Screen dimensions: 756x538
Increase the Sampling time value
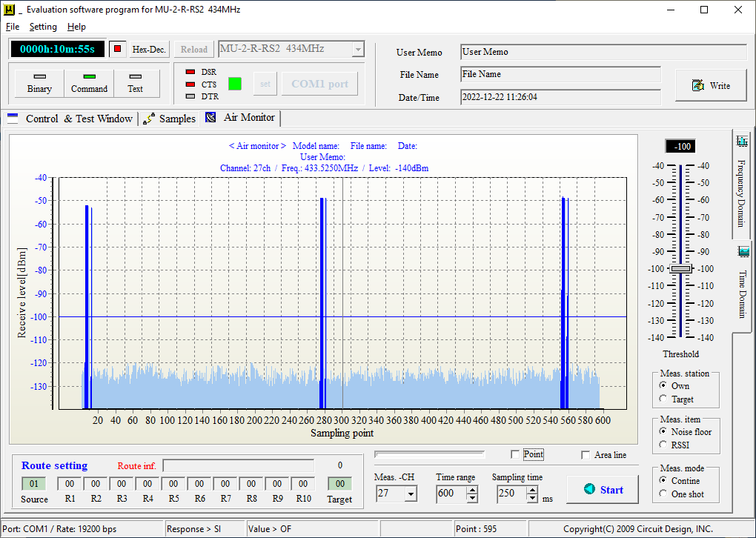coord(532,489)
